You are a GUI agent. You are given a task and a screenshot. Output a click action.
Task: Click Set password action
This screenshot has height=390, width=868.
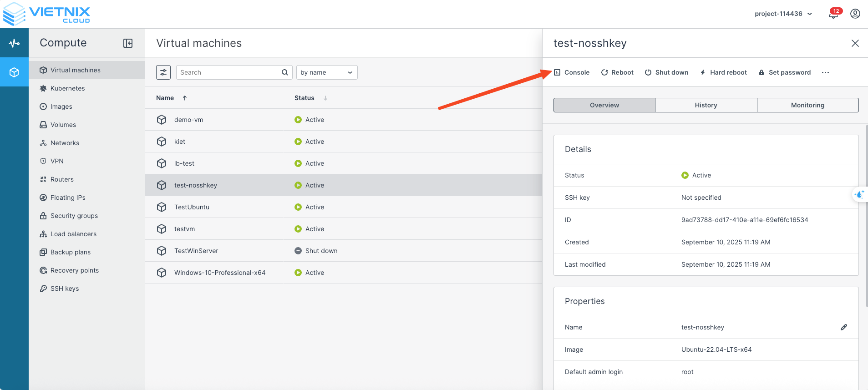[785, 72]
